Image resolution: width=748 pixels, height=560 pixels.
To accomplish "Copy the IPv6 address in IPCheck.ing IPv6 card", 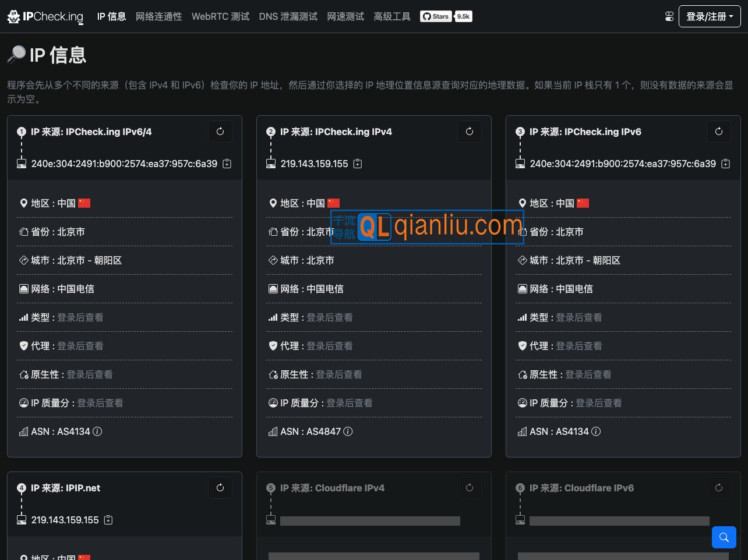I will pyautogui.click(x=726, y=164).
